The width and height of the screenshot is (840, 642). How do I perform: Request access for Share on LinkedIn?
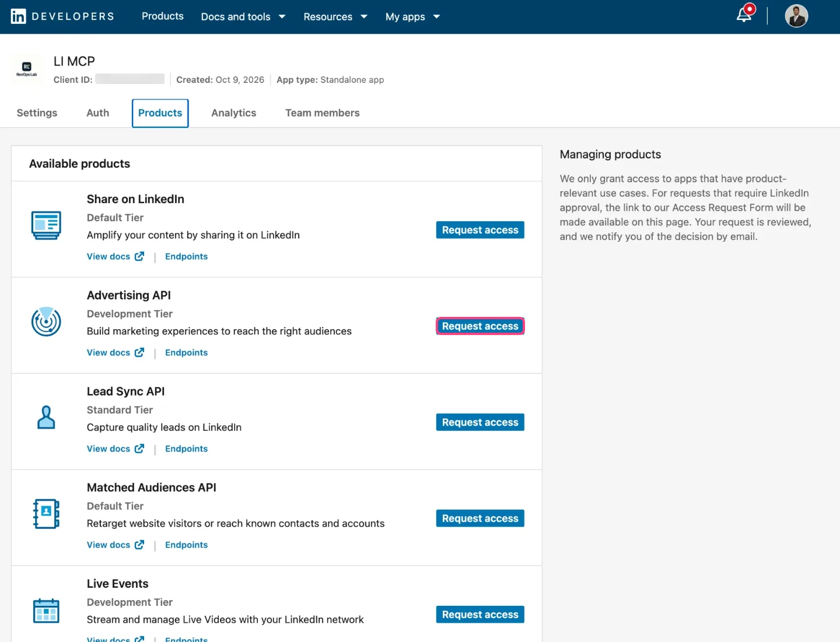click(x=480, y=230)
